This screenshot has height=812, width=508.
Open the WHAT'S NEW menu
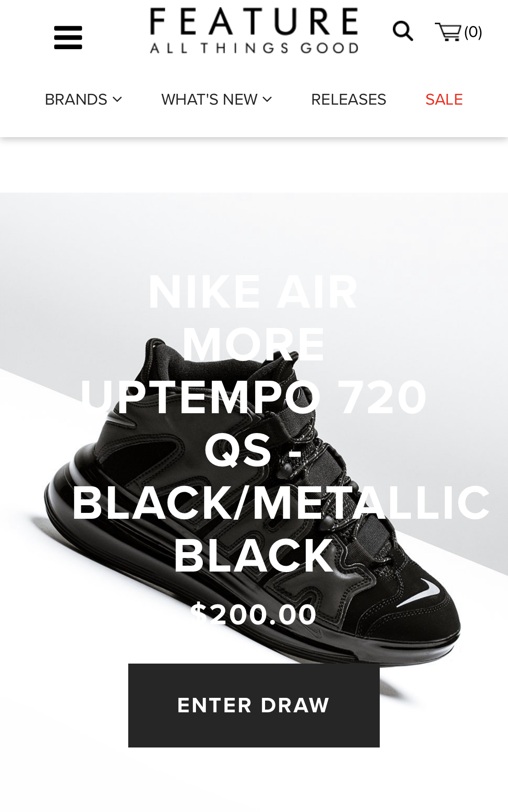210,99
